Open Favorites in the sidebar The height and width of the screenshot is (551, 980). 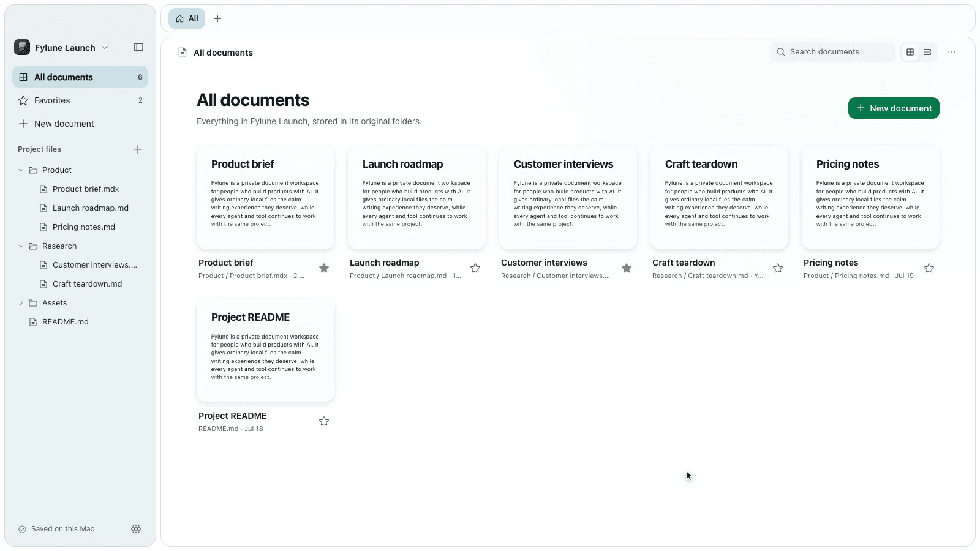(80, 100)
